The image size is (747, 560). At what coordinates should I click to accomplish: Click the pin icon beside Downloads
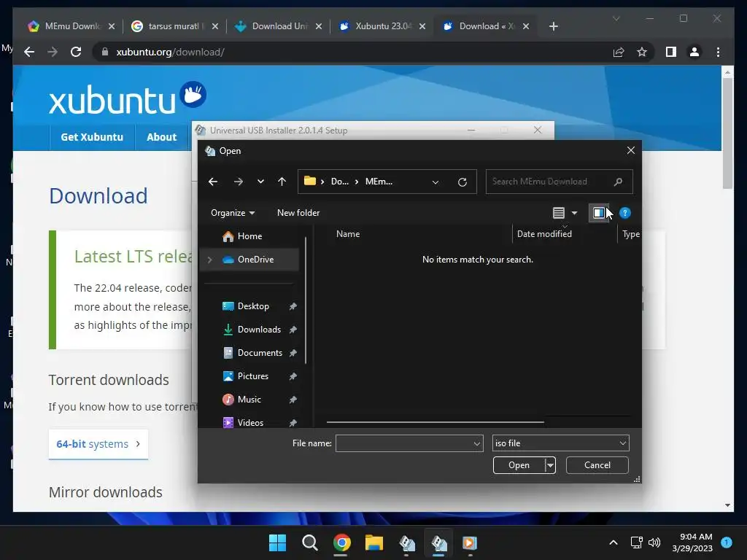click(x=293, y=330)
